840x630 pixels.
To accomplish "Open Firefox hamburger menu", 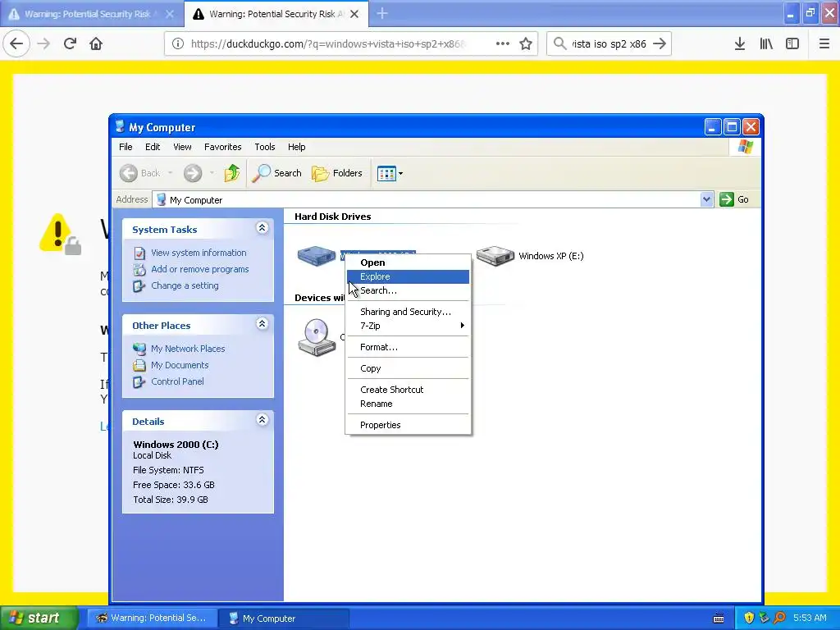I will 824,44.
